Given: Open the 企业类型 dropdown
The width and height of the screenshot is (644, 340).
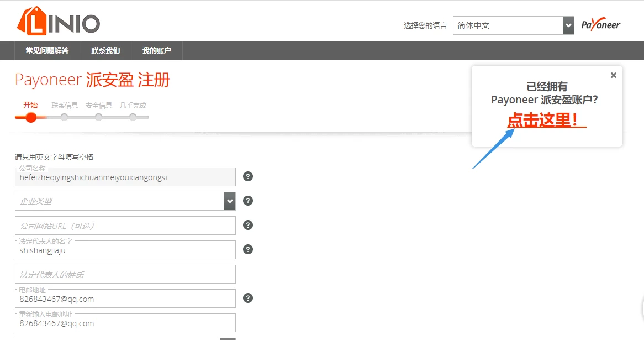Looking at the screenshot, I should pyautogui.click(x=125, y=201).
